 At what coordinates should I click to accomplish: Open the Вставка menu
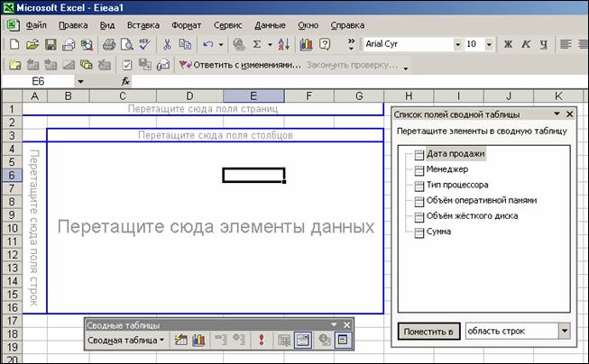[x=143, y=25]
